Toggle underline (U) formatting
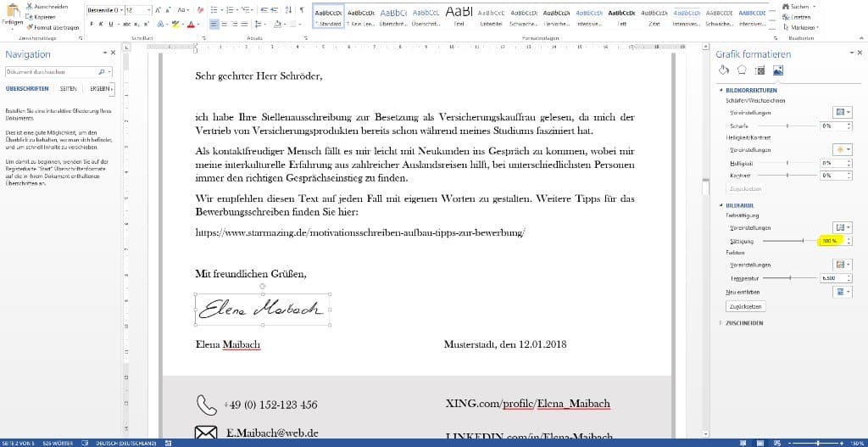This screenshot has width=868, height=447. tap(111, 25)
